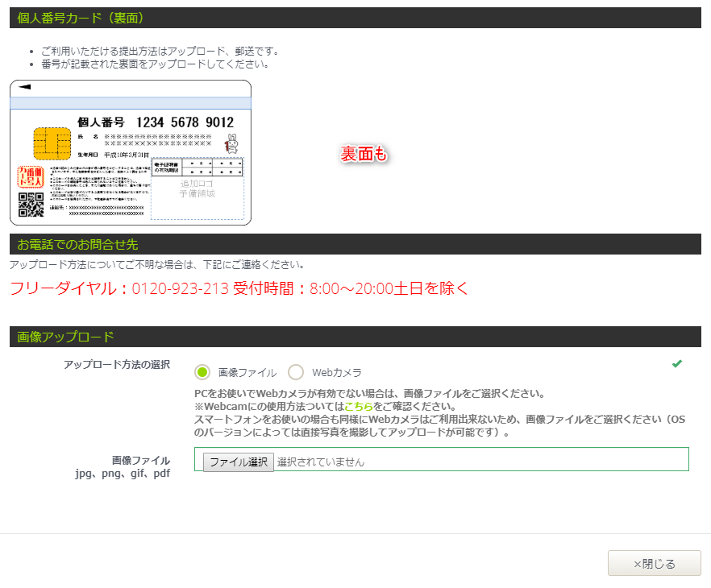Click the red 裏面も label
The height and width of the screenshot is (588, 711).
pyautogui.click(x=364, y=154)
